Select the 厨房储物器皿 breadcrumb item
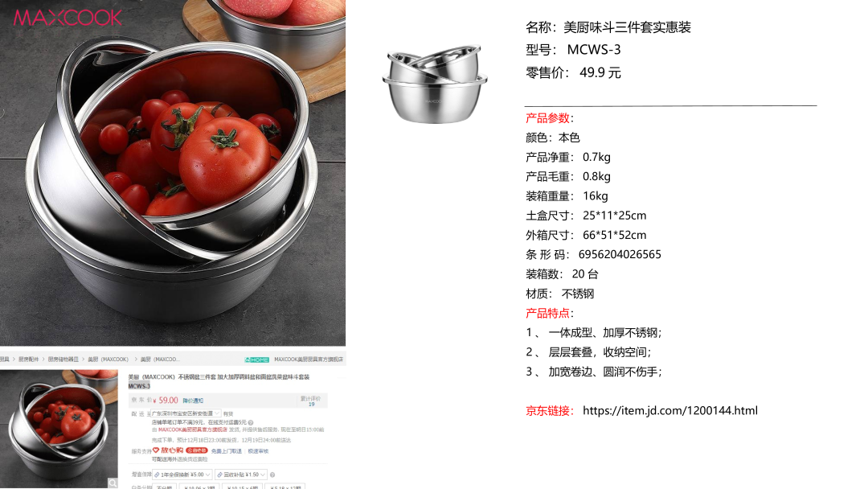This screenshot has width=868, height=489. click(x=63, y=360)
